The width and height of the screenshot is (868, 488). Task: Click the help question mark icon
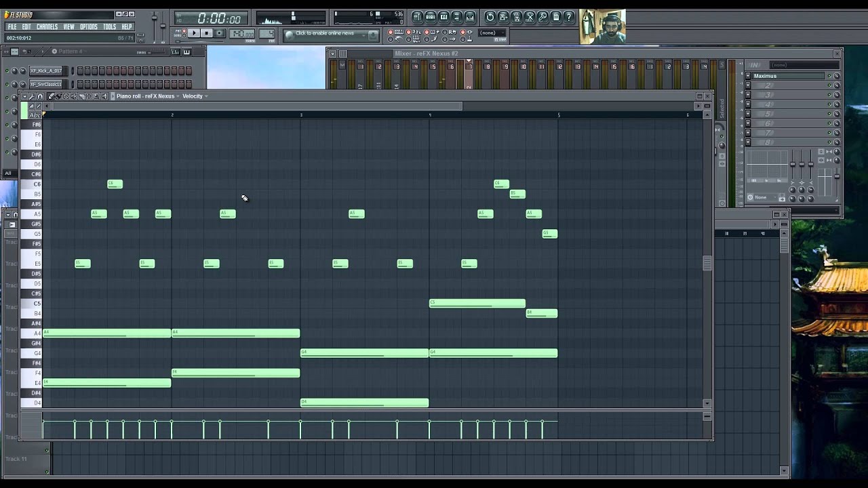(569, 17)
